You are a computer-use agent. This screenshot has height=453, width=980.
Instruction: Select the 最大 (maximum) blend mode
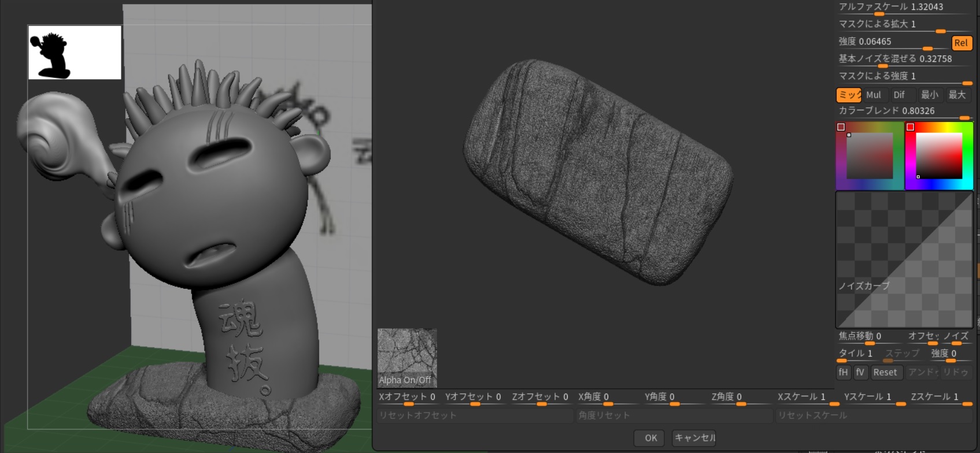pyautogui.click(x=957, y=95)
